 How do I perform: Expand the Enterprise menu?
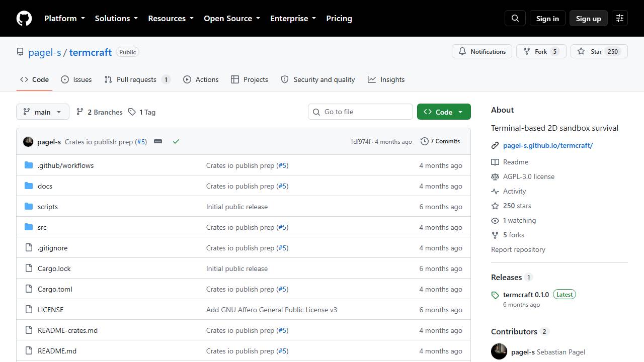(293, 18)
